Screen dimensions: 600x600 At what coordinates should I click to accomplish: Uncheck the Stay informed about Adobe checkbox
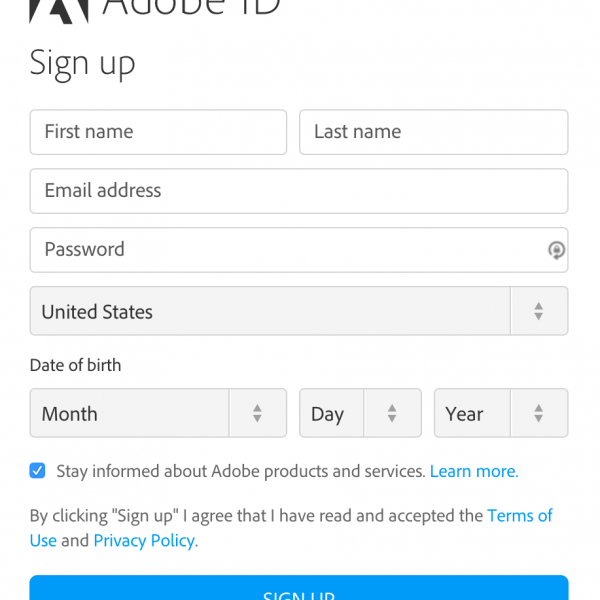coord(38,471)
